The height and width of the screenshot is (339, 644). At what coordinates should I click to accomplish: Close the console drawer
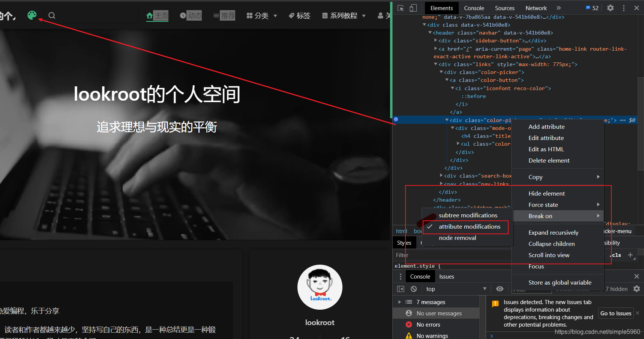click(x=636, y=276)
